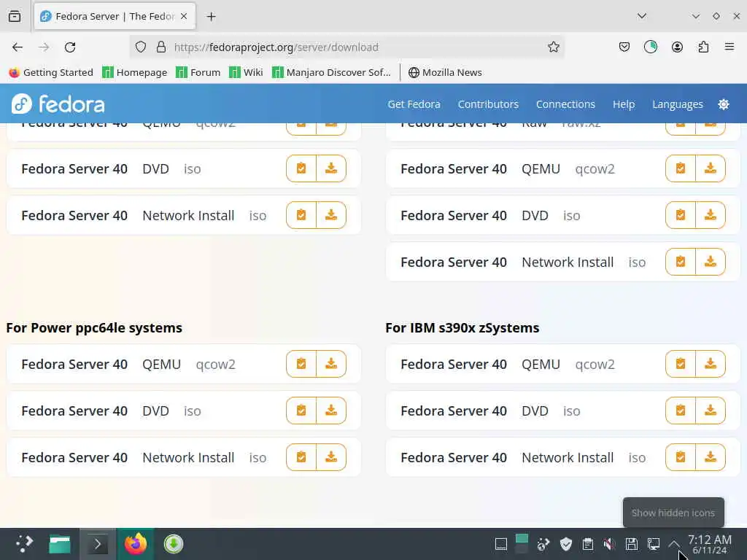This screenshot has height=560, width=747.
Task: Open the 7:12 AM clock calendar
Action: (710, 544)
